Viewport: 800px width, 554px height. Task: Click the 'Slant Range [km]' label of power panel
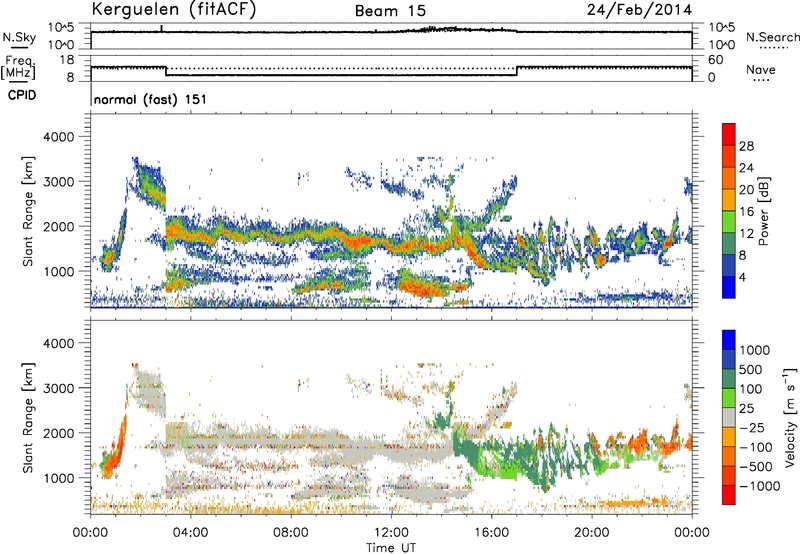(x=28, y=211)
